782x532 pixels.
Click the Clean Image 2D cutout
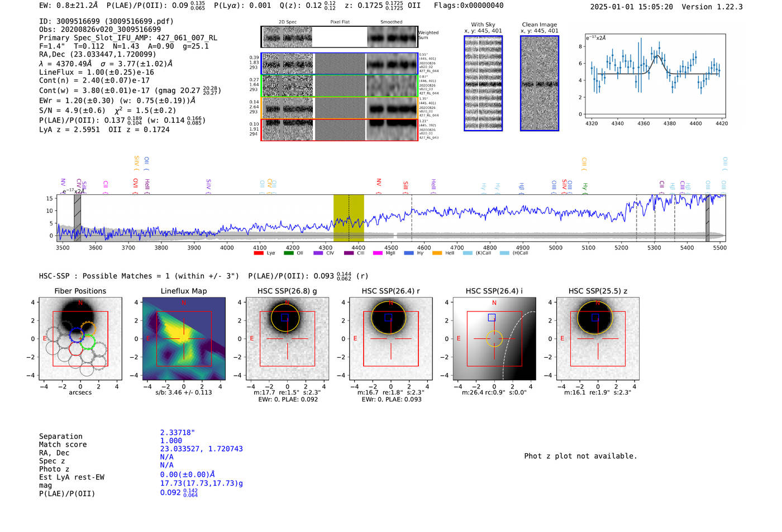point(540,83)
